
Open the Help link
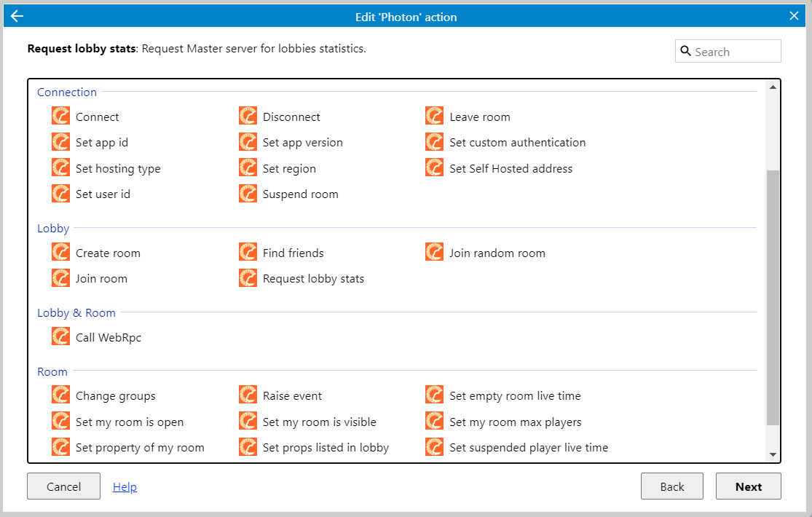[125, 486]
